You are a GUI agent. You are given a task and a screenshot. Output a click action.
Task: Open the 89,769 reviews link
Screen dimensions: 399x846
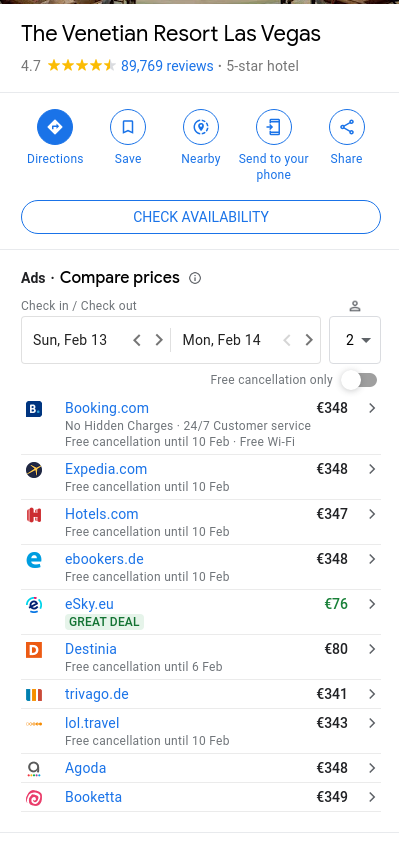[x=167, y=66]
